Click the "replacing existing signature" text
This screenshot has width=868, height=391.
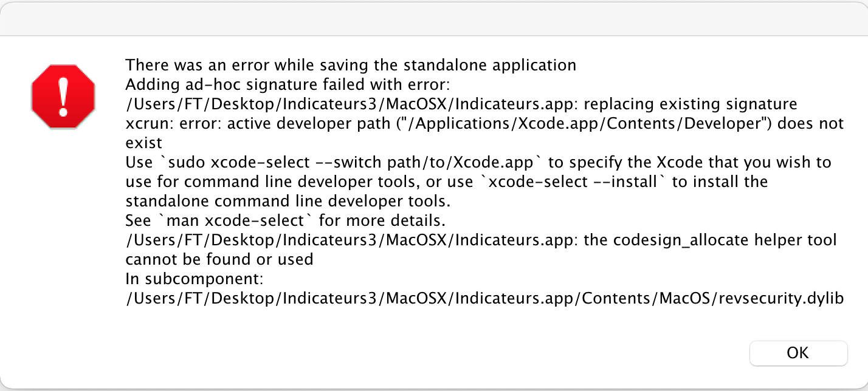point(690,104)
